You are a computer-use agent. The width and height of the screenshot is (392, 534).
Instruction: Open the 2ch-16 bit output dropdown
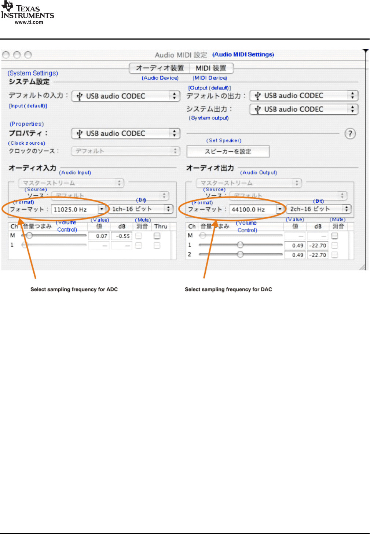[x=318, y=209]
